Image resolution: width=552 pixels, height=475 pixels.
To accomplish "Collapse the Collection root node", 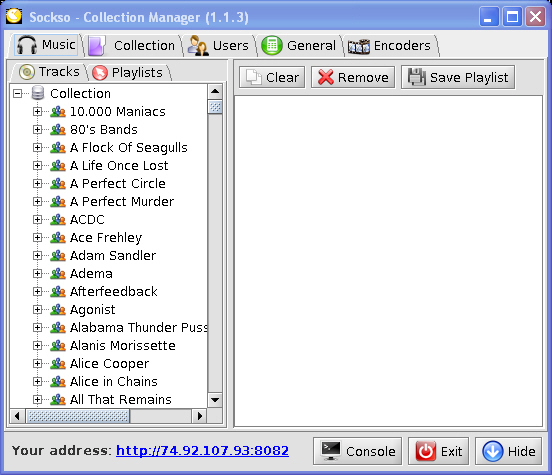I will click(17, 94).
